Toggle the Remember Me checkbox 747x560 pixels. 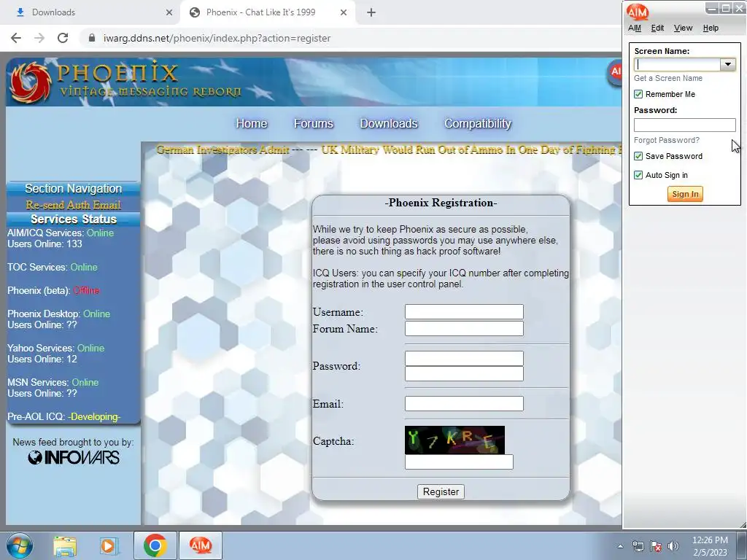[x=638, y=94]
